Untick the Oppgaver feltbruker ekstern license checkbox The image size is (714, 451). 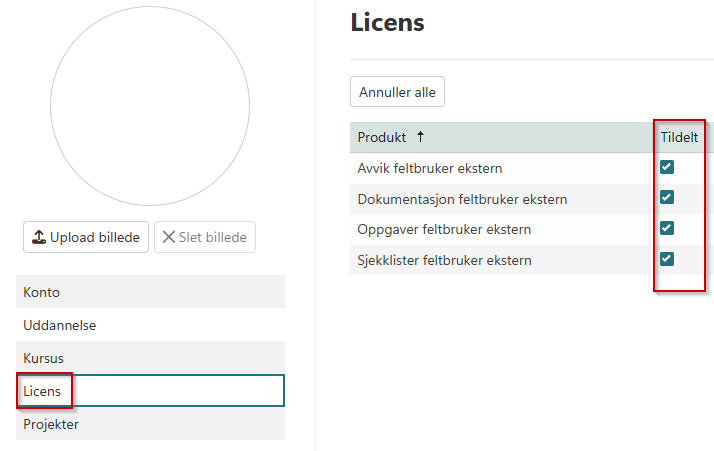tap(667, 229)
